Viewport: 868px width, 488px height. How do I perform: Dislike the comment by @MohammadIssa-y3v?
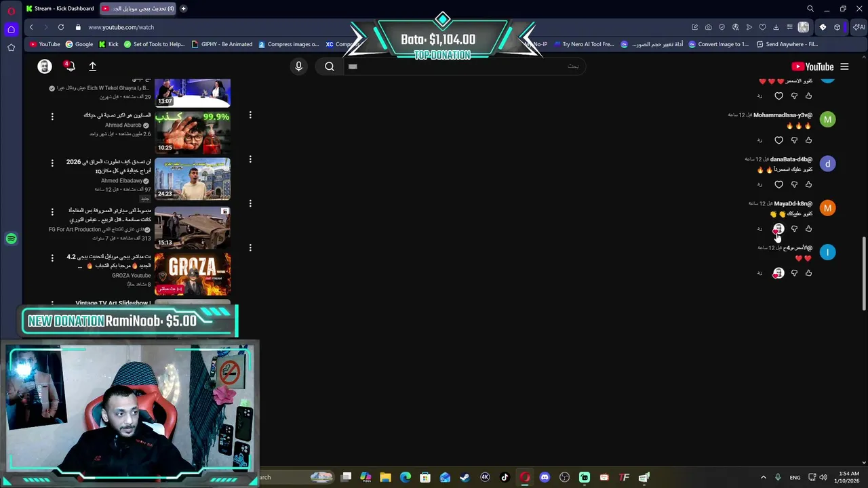pyautogui.click(x=794, y=140)
